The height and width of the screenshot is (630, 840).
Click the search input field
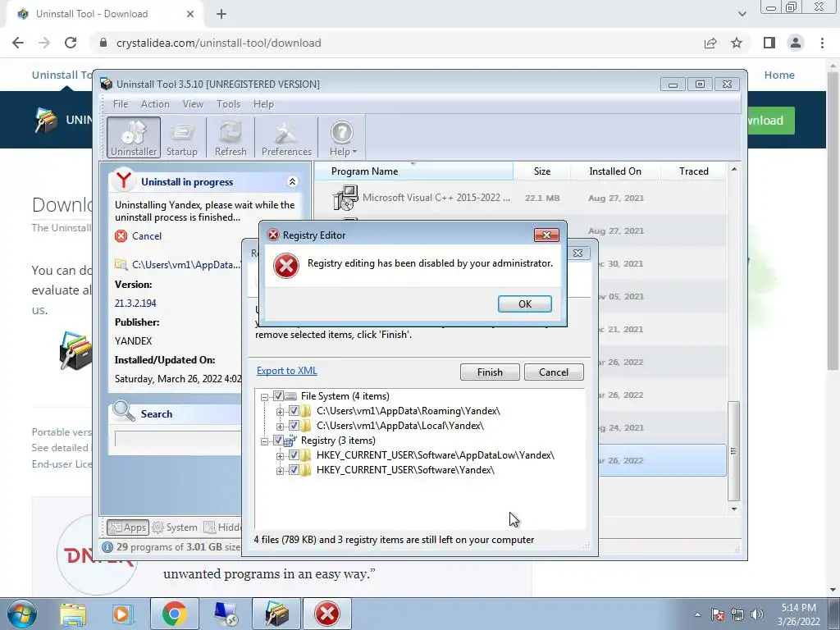point(177,440)
